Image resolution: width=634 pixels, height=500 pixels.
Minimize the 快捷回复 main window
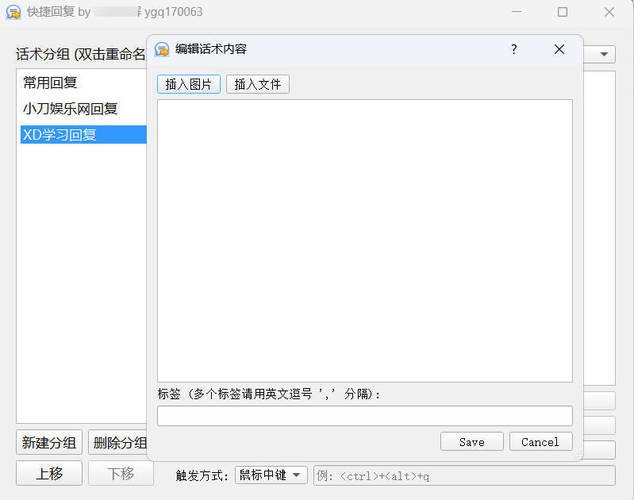515,12
